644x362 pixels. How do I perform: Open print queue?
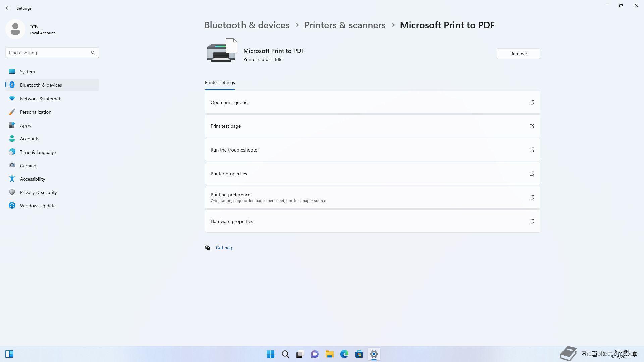tap(372, 102)
